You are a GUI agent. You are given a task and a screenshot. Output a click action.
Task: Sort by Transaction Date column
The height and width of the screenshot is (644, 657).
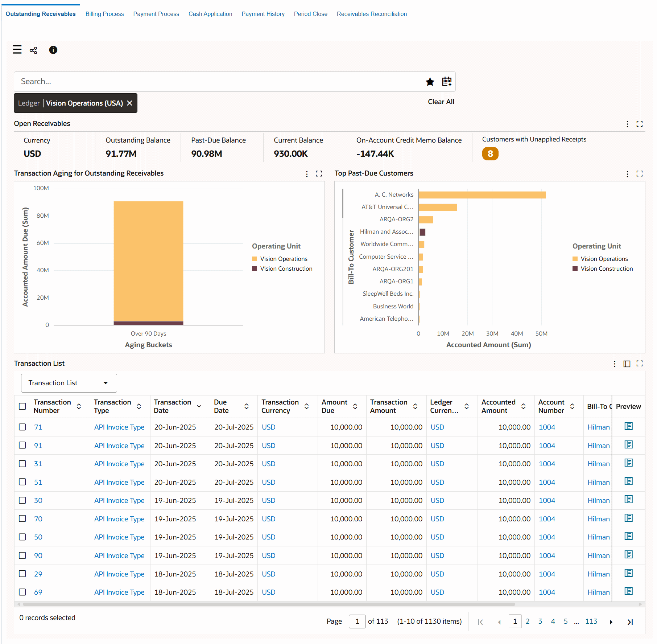199,406
